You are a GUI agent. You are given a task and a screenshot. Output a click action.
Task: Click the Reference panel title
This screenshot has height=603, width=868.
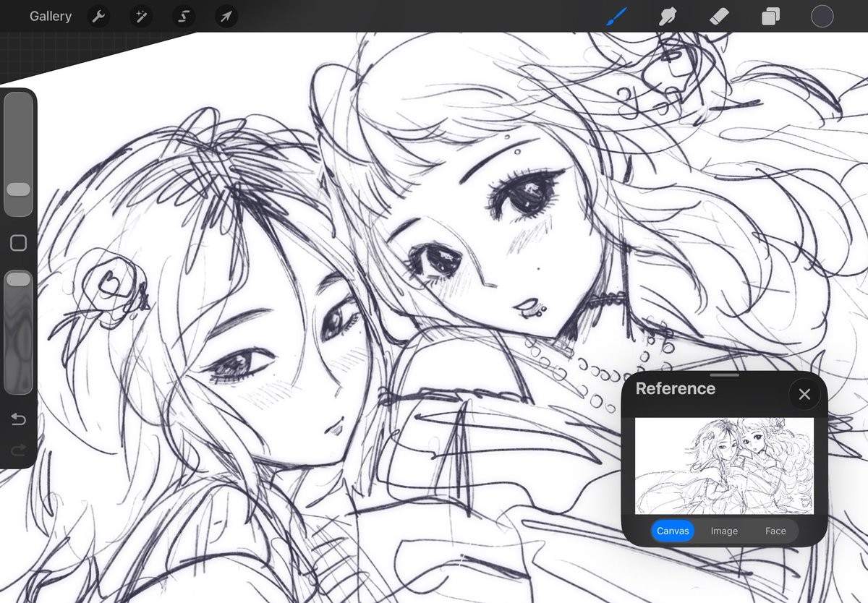tap(675, 388)
